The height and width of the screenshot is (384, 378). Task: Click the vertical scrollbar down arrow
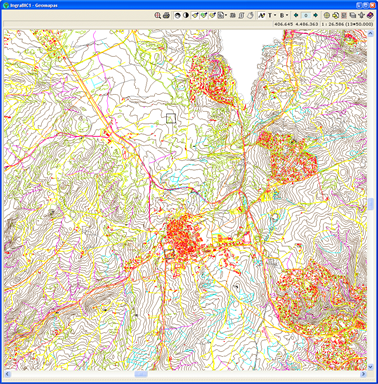[370, 366]
